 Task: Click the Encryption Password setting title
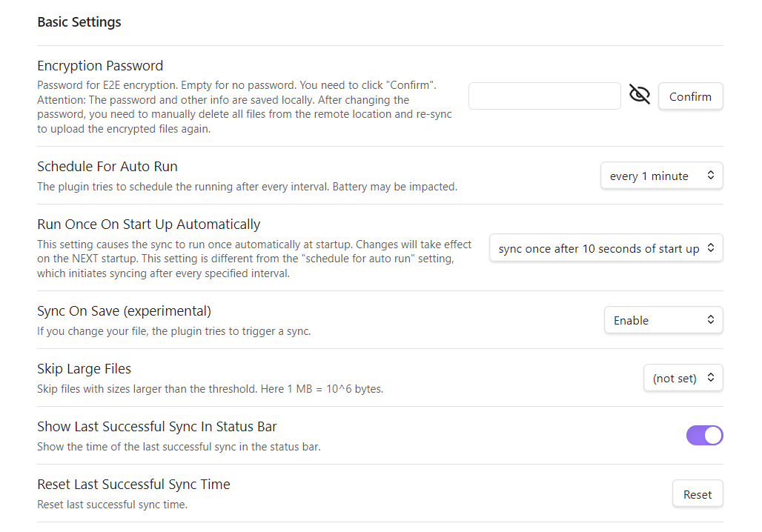point(100,66)
